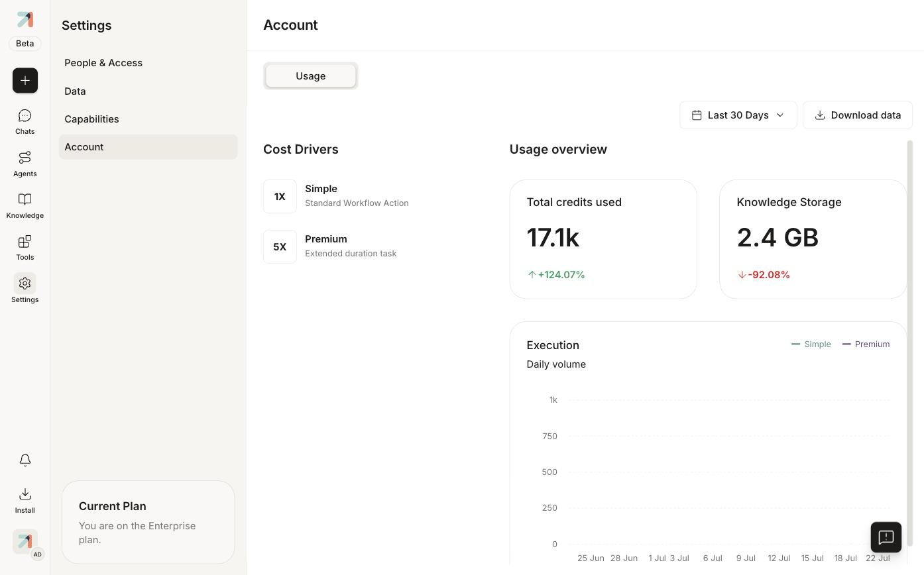
Task: Open notifications bell
Action: [x=25, y=460]
